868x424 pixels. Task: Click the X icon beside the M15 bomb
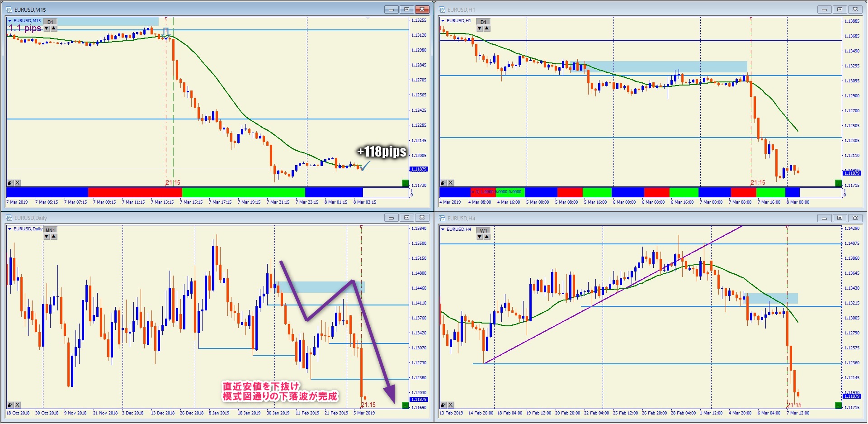point(18,183)
